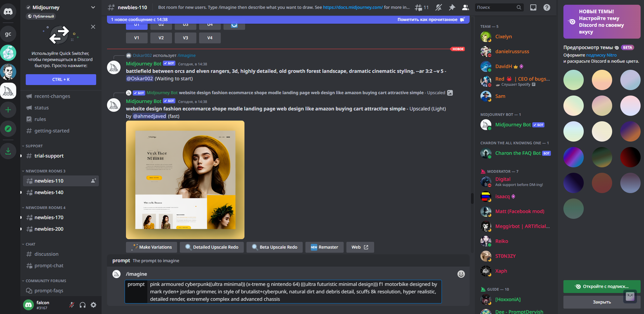Open prompt-faqs forum
The width and height of the screenshot is (644, 314).
[x=61, y=290]
